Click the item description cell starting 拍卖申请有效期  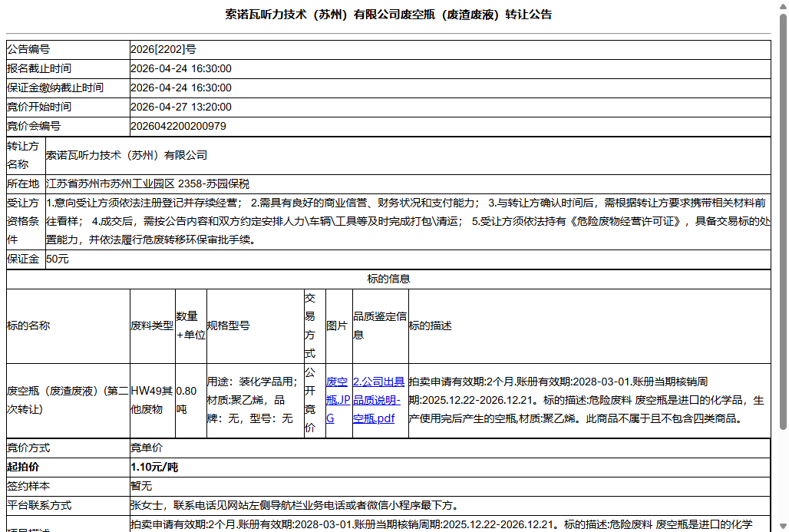589,400
